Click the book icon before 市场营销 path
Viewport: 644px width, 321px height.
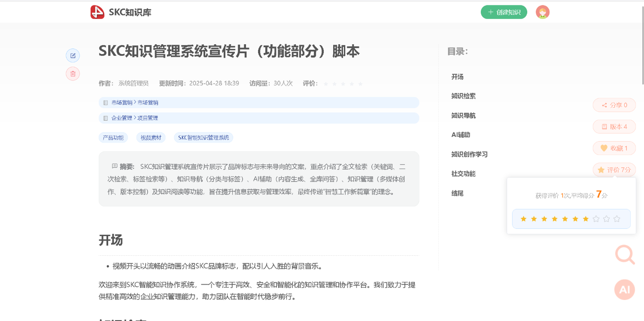tap(106, 103)
